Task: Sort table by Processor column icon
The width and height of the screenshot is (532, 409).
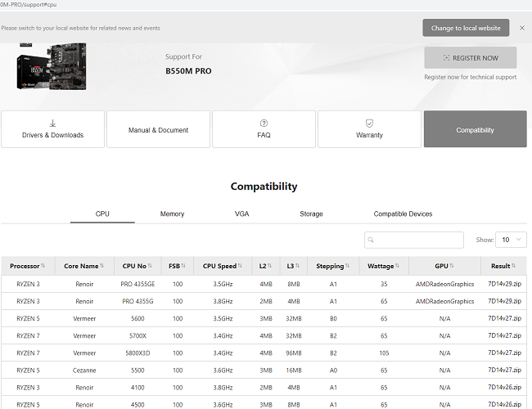Action: point(43,266)
